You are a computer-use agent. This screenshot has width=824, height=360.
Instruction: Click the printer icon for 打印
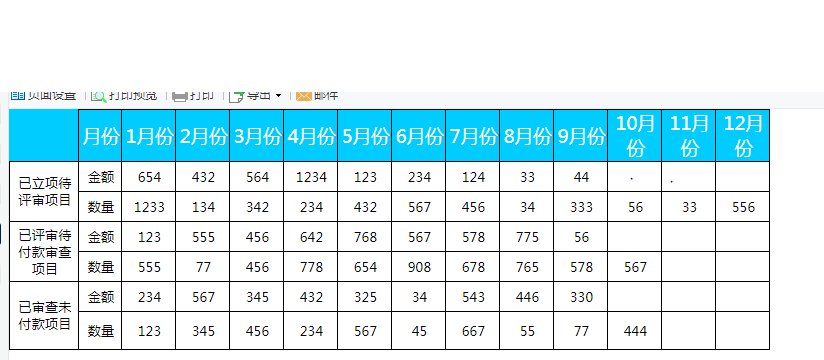click(180, 96)
